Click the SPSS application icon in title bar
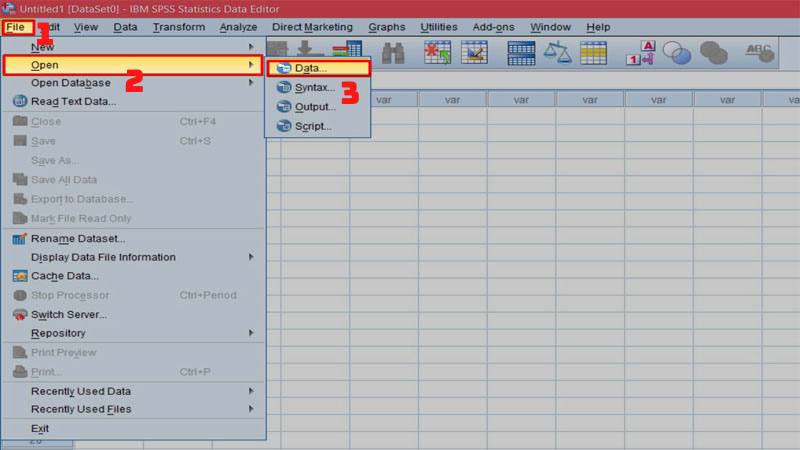The image size is (800, 450). pyautogui.click(x=9, y=8)
